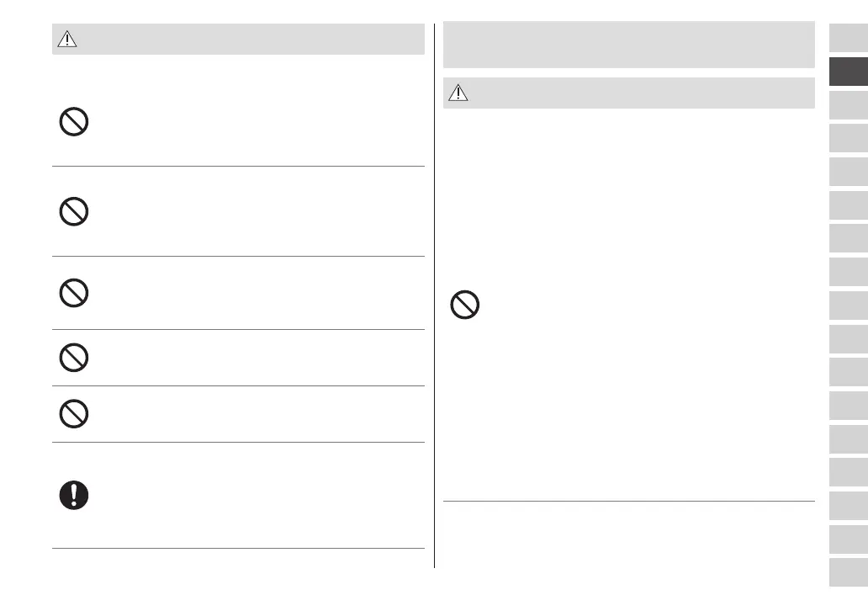
Task: Select the bottommost side tab
Action: pyautogui.click(x=848, y=572)
